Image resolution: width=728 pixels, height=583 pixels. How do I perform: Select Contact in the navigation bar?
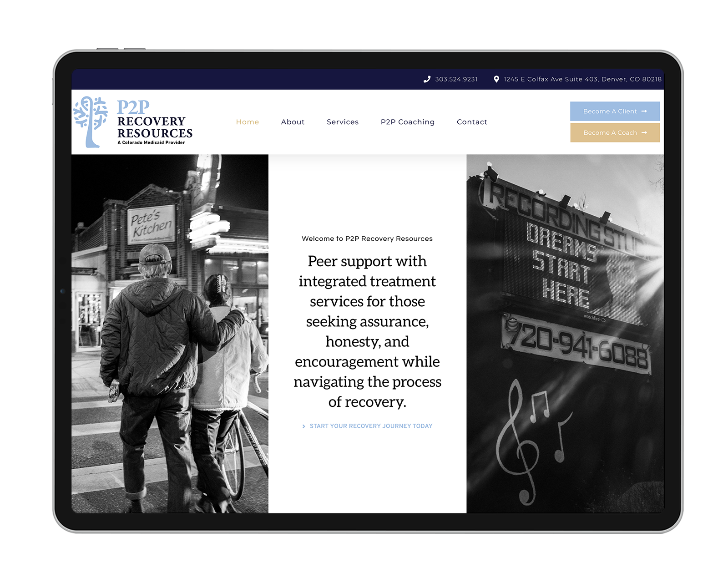pos(472,122)
